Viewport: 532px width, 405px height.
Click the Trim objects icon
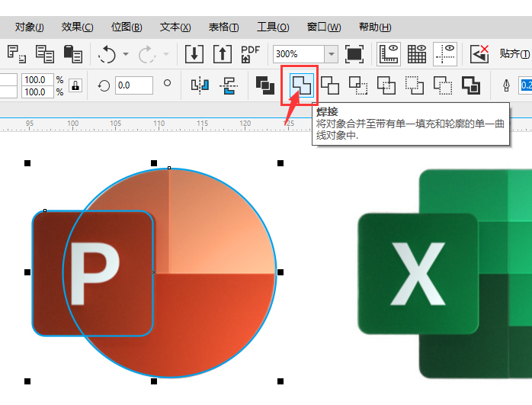click(330, 85)
